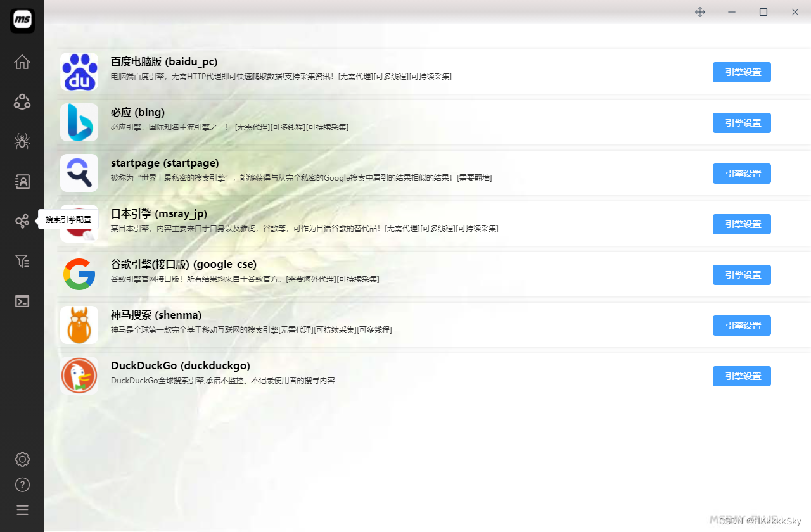Click the Google G logo
The height and width of the screenshot is (532, 811).
[79, 274]
